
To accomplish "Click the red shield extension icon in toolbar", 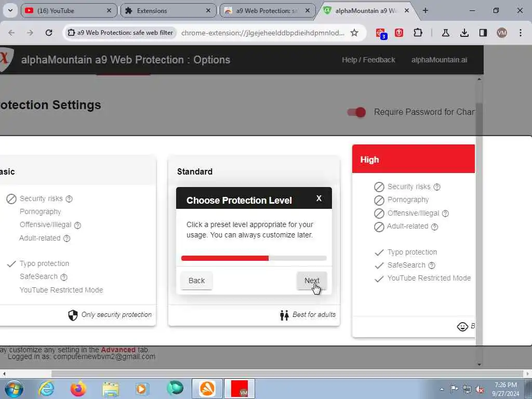I will pyautogui.click(x=399, y=33).
